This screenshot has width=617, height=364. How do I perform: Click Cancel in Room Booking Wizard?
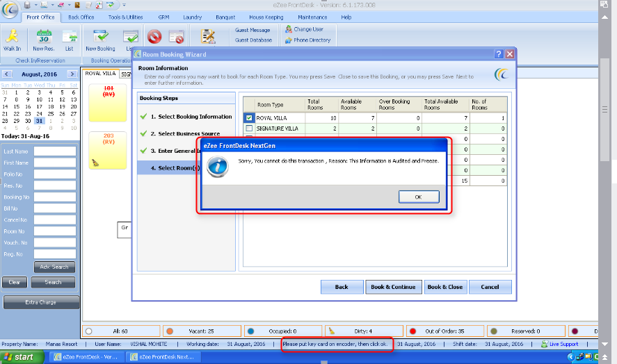490,287
